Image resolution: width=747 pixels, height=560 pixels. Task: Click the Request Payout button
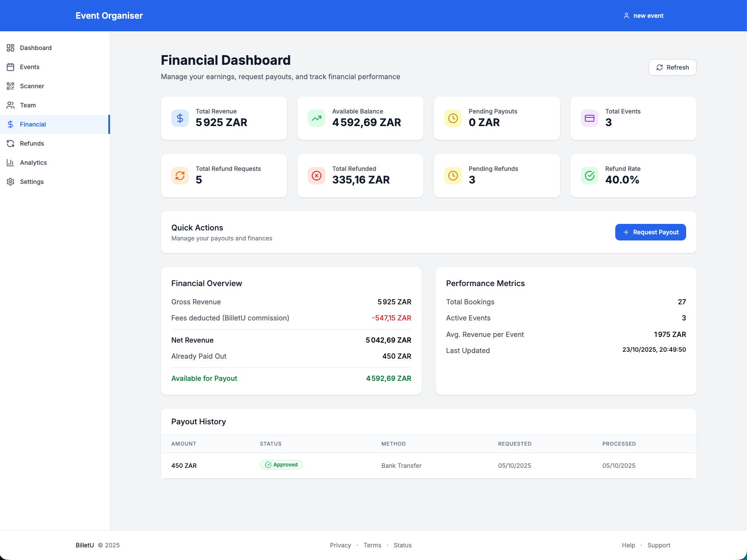click(x=650, y=232)
